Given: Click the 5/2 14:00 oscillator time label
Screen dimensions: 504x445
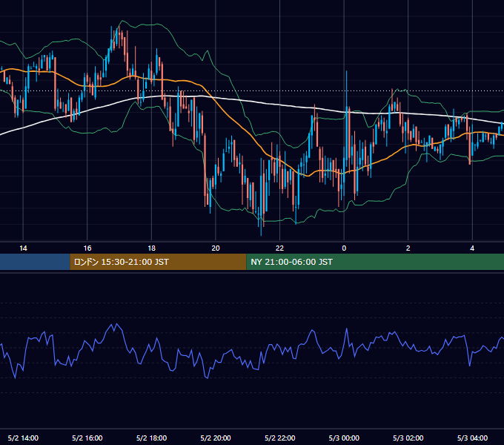Looking at the screenshot, I should (x=23, y=438).
